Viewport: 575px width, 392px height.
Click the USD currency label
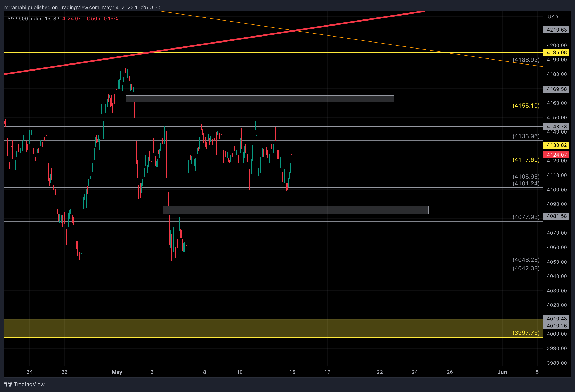point(552,17)
